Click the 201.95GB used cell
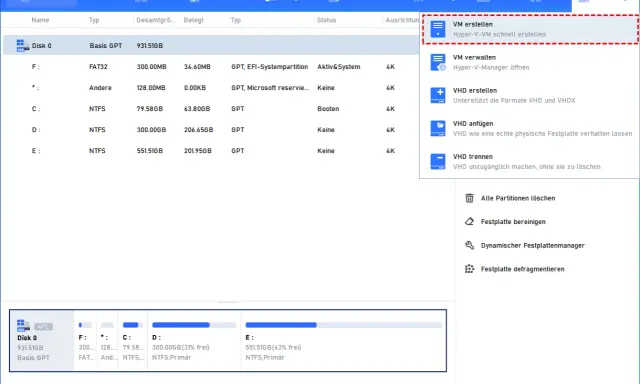 [198, 151]
